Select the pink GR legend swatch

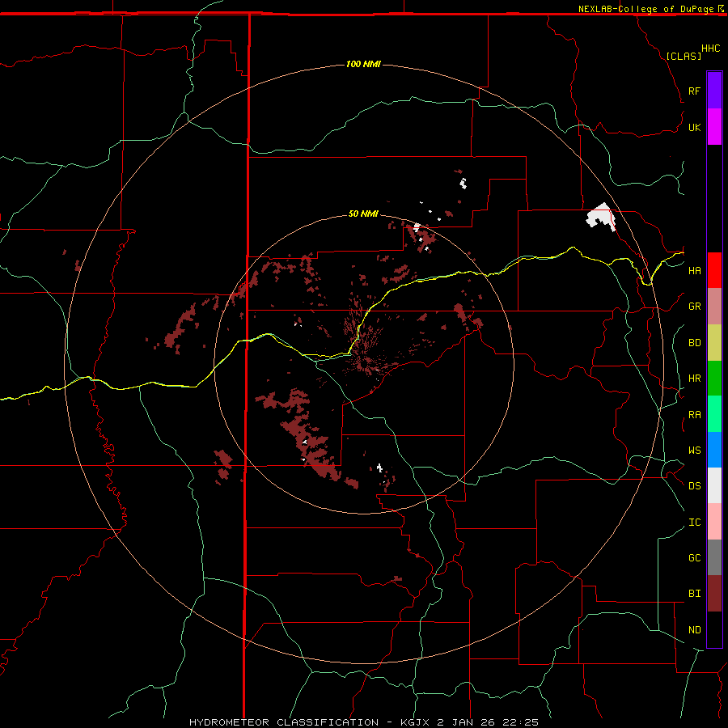pos(714,306)
